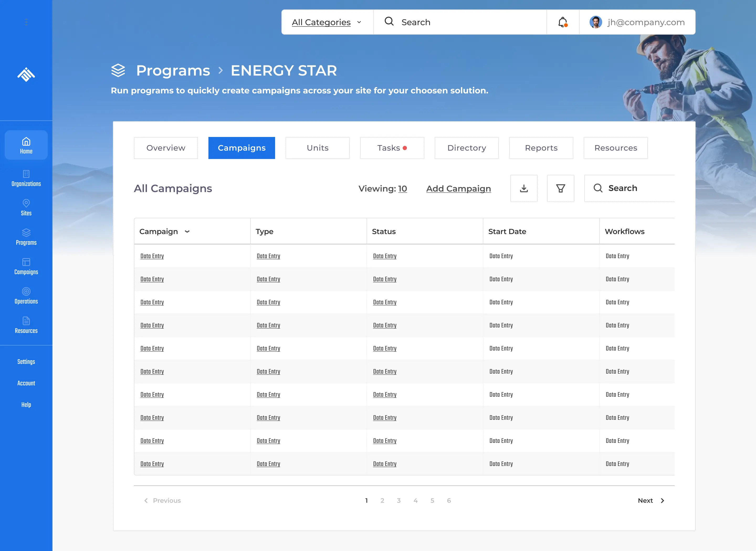This screenshot has width=756, height=551.
Task: Click the previous-page chevron arrow
Action: point(146,501)
